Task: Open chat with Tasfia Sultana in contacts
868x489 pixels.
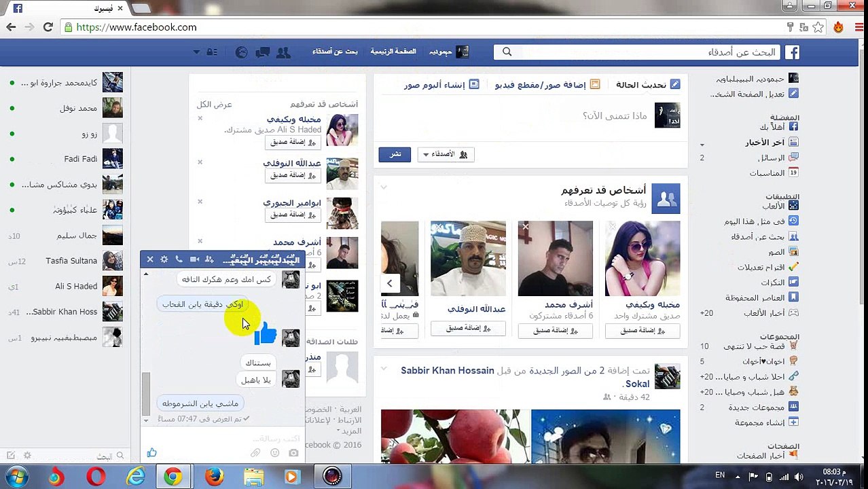Action: [x=65, y=261]
